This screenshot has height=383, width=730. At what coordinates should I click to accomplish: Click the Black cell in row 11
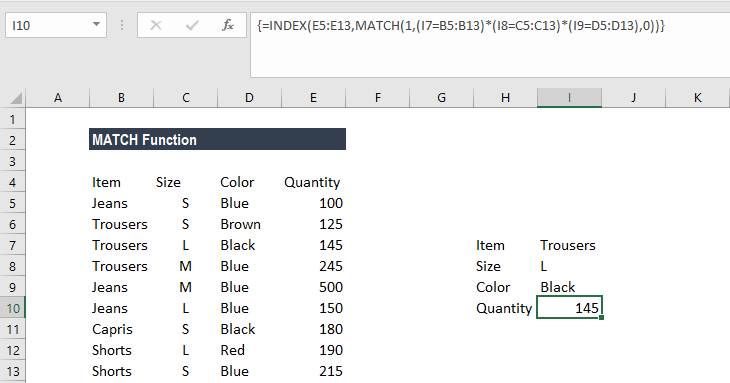[237, 329]
